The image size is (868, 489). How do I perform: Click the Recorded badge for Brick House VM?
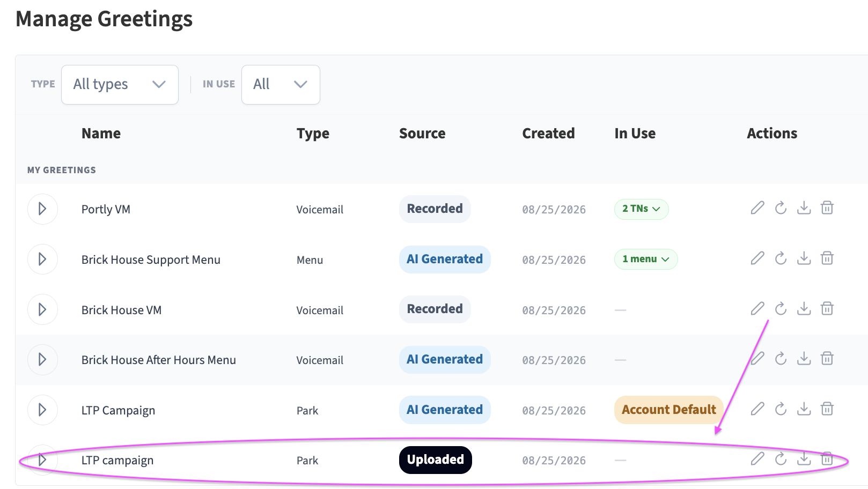tap(435, 309)
